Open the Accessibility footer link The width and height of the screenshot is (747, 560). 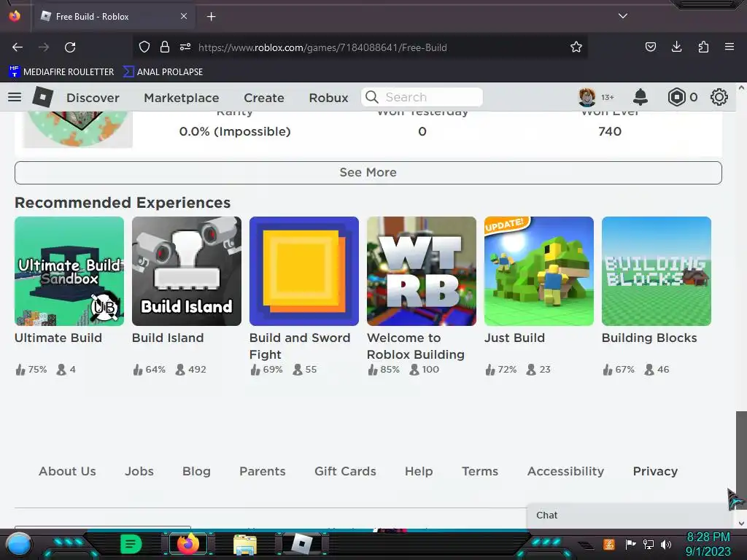pos(565,471)
